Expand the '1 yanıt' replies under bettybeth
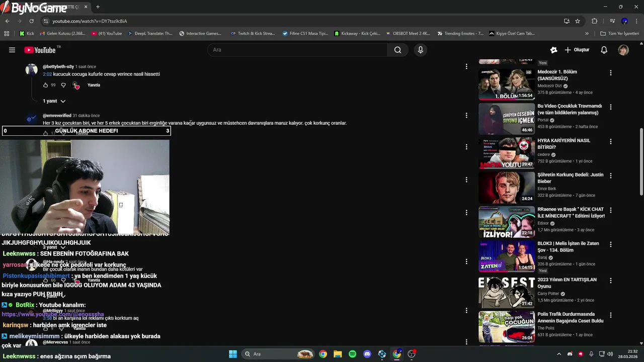The width and height of the screenshot is (644, 362). coord(54,101)
